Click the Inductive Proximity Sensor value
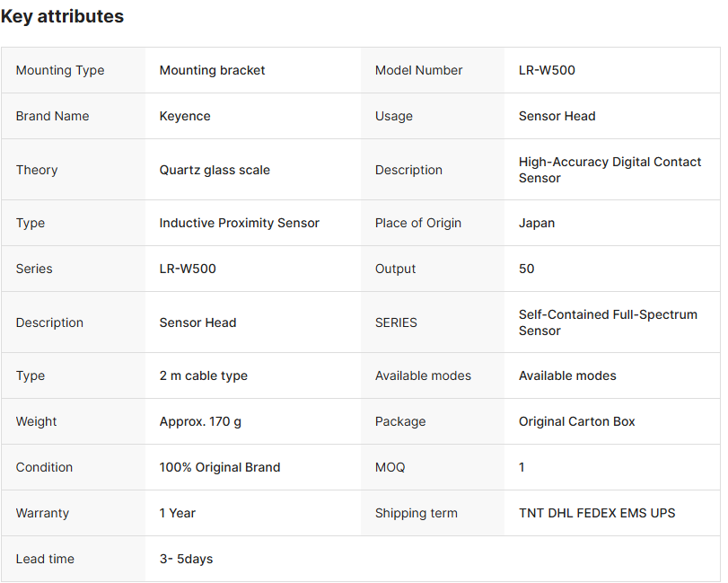The image size is (728, 583). [239, 223]
